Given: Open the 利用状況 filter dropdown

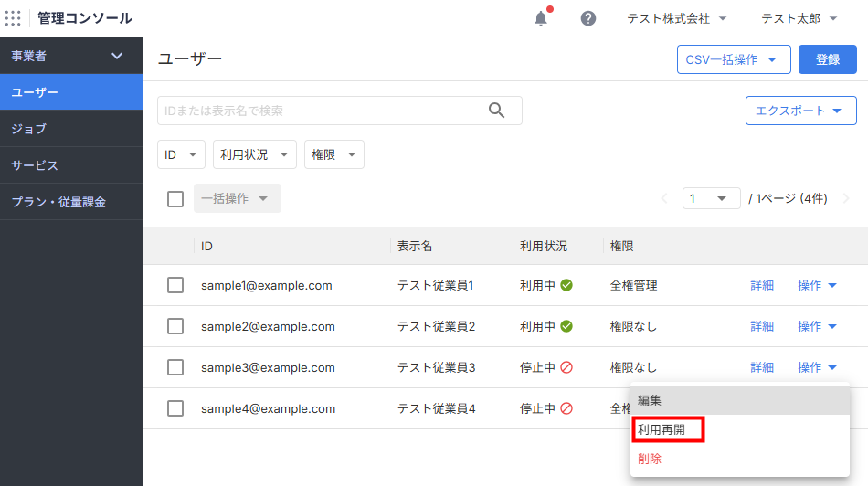Looking at the screenshot, I should click(255, 154).
